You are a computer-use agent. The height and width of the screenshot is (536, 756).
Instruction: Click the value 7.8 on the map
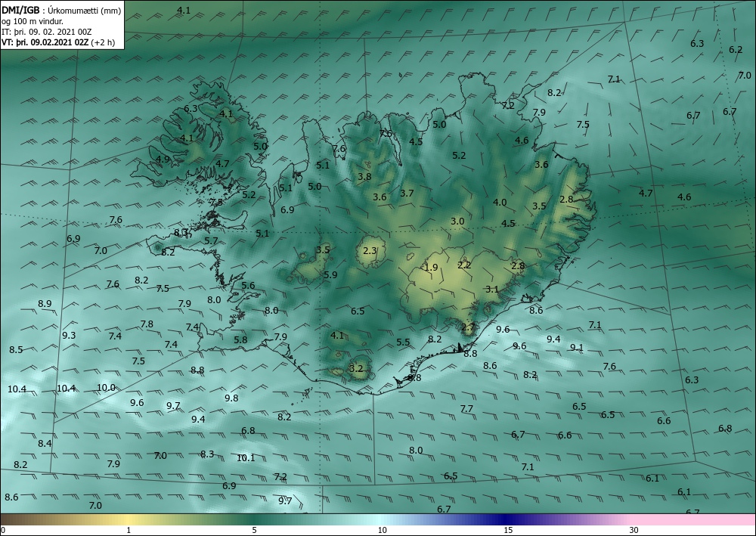pos(147,324)
